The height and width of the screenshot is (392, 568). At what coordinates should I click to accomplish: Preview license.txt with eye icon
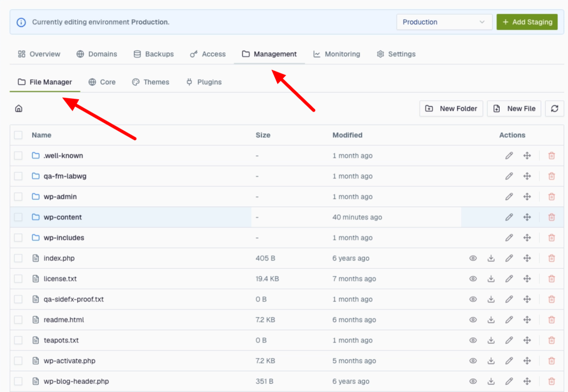click(473, 279)
